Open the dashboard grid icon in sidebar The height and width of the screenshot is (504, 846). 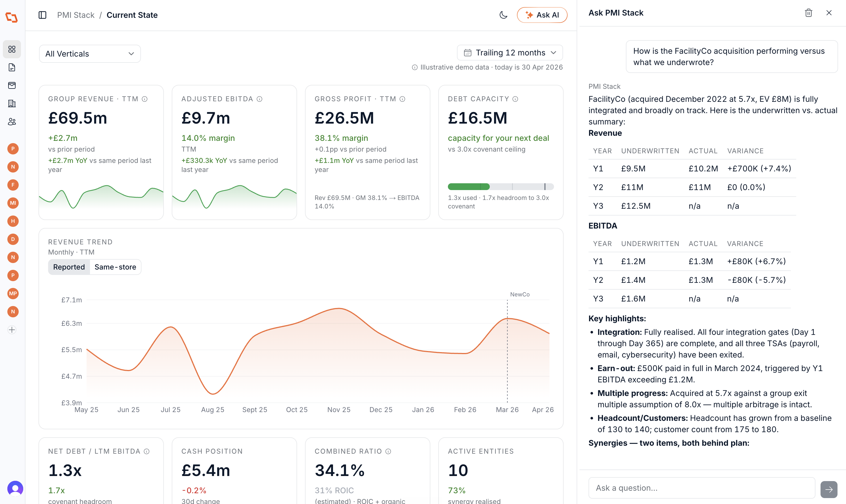tap(12, 49)
